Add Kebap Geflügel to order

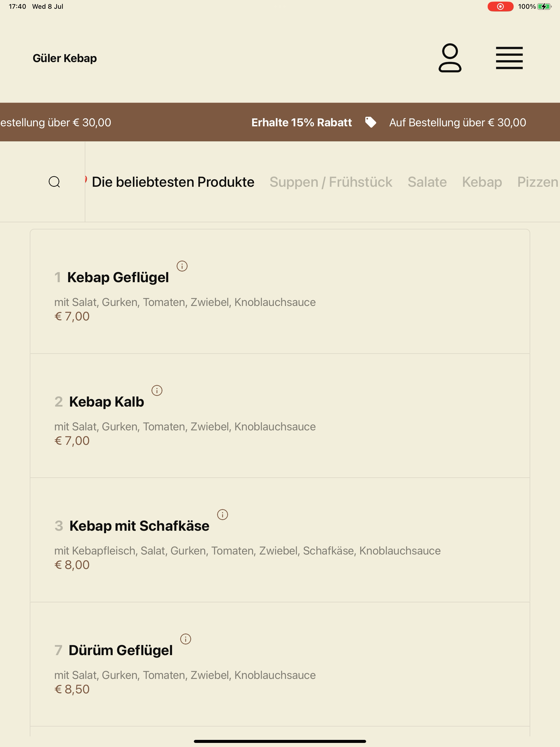point(280,291)
